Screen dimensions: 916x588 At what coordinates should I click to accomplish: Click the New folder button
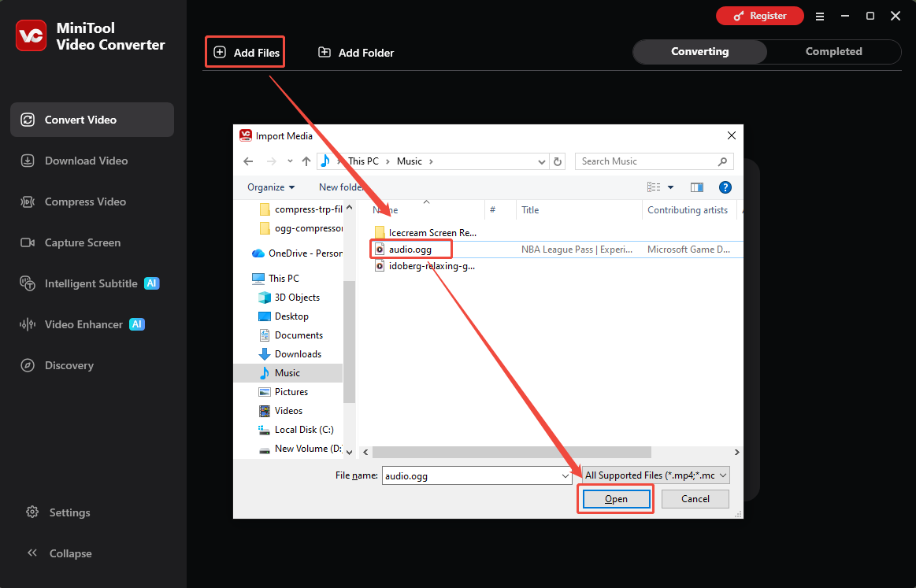pyautogui.click(x=341, y=187)
